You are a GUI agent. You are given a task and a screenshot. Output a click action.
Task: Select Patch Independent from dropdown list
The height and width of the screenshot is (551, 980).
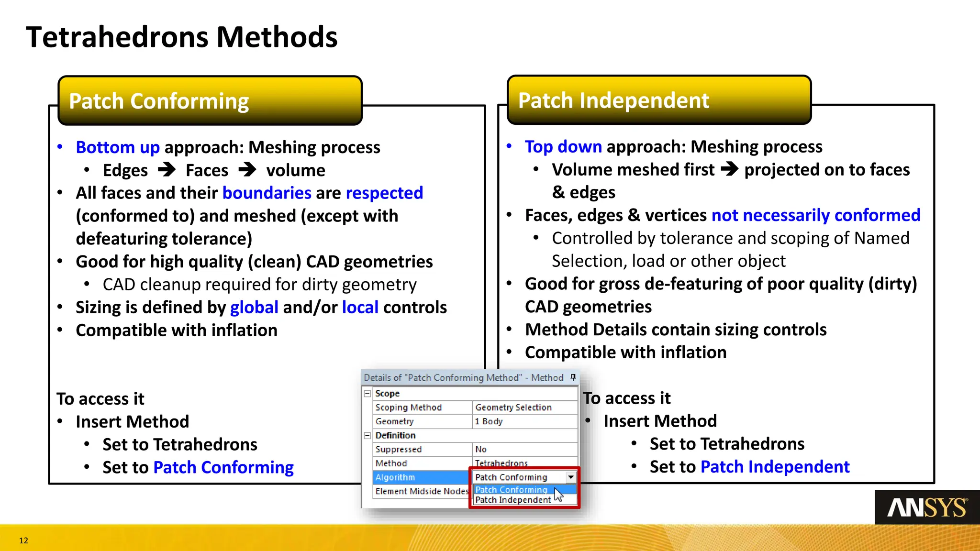pyautogui.click(x=513, y=500)
